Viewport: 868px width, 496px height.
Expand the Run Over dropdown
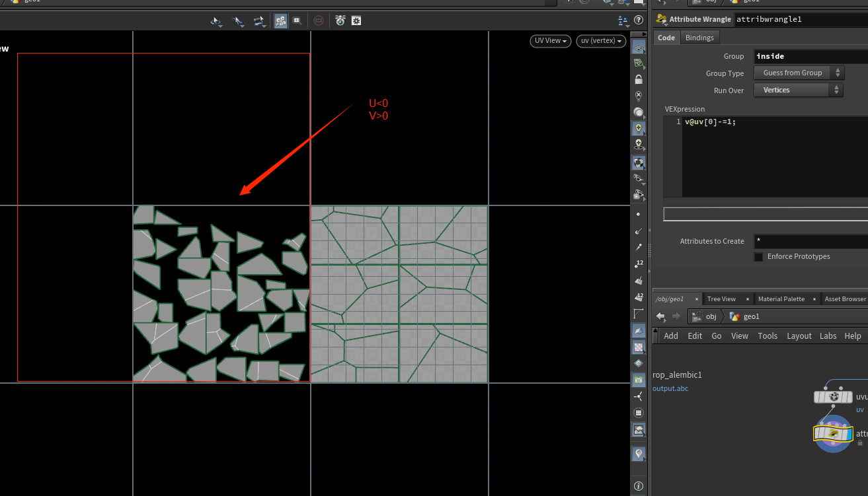point(798,90)
